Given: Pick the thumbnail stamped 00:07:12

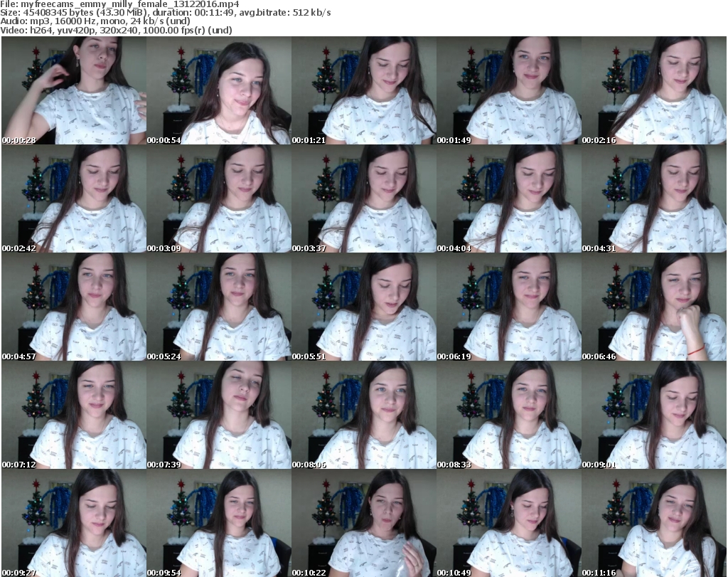Looking at the screenshot, I should pyautogui.click(x=74, y=415).
